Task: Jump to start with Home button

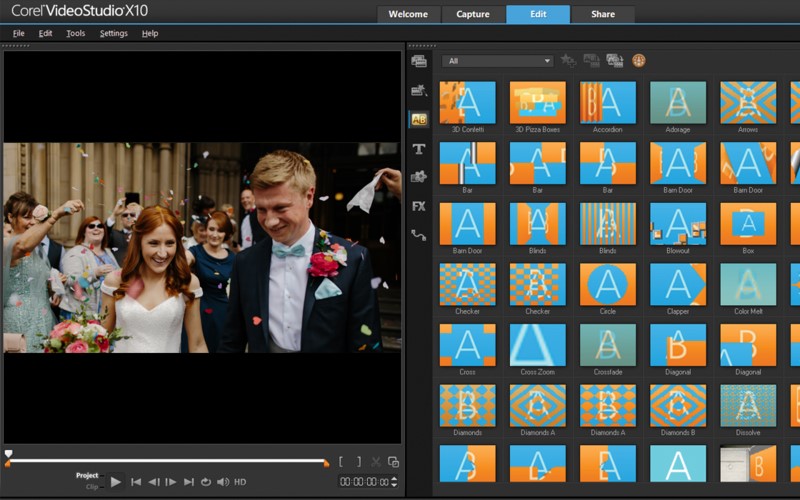Action: click(x=136, y=482)
